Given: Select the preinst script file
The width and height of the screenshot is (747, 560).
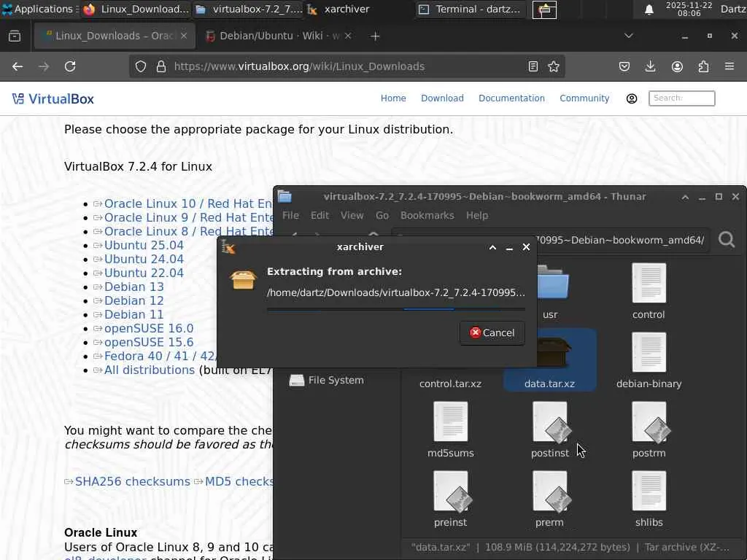Looking at the screenshot, I should pos(451,499).
